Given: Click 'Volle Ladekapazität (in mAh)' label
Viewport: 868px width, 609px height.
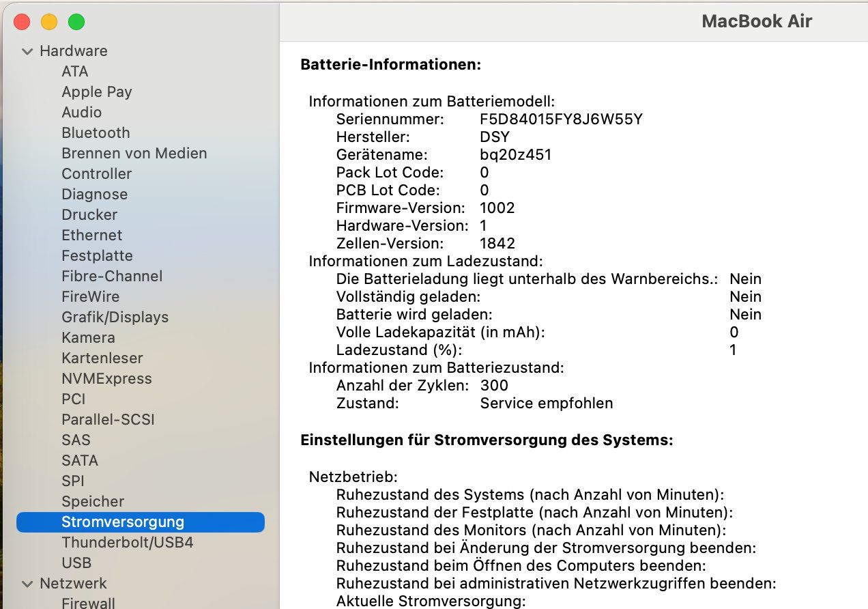Looking at the screenshot, I should click(x=441, y=332).
